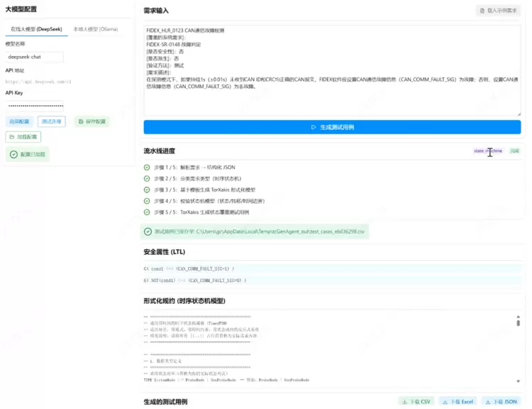Image resolution: width=532 pixels, height=409 pixels.
Task: Click the 配置已加载 config loaded notice
Action: click(28, 155)
